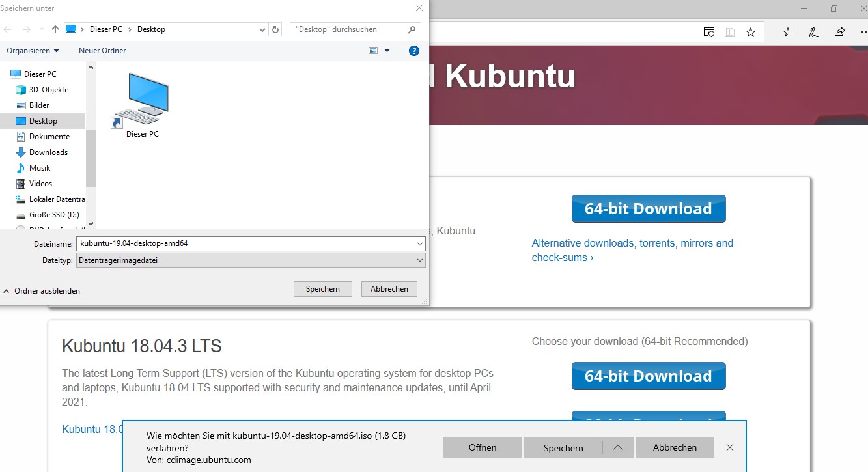Image resolution: width=868 pixels, height=472 pixels.
Task: Open recent locations dropdown next to forward arrow
Action: (42, 30)
